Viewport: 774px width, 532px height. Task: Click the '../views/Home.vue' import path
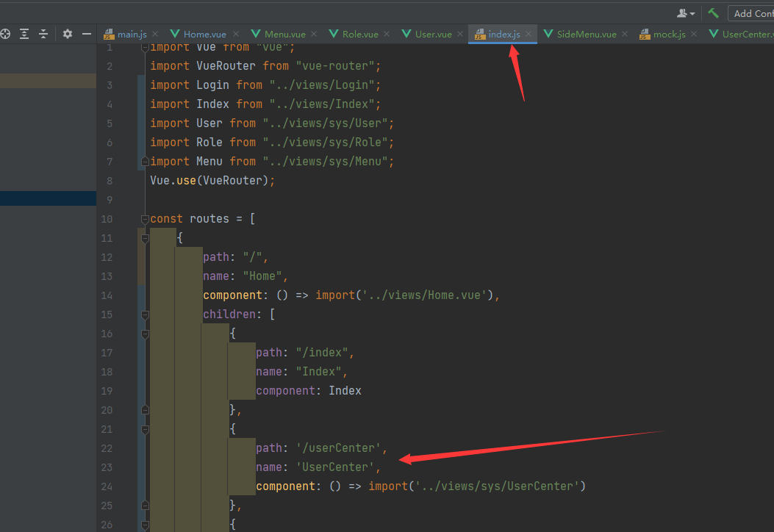[x=424, y=295]
